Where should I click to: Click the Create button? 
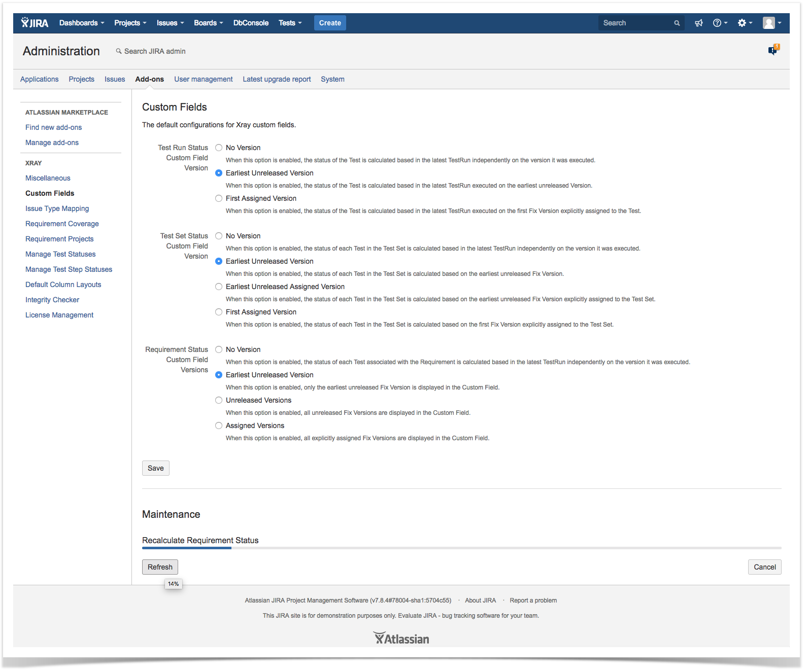point(330,23)
